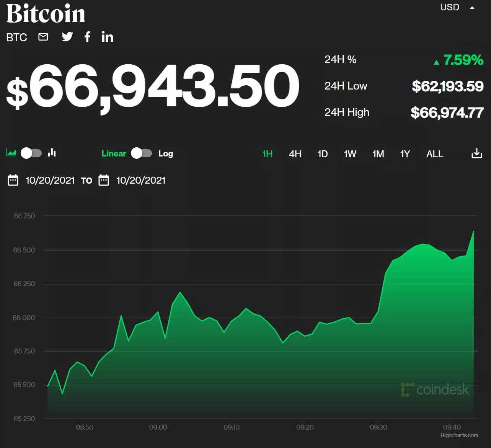The image size is (491, 448).
Task: Toggle the chart type switch
Action: [31, 153]
